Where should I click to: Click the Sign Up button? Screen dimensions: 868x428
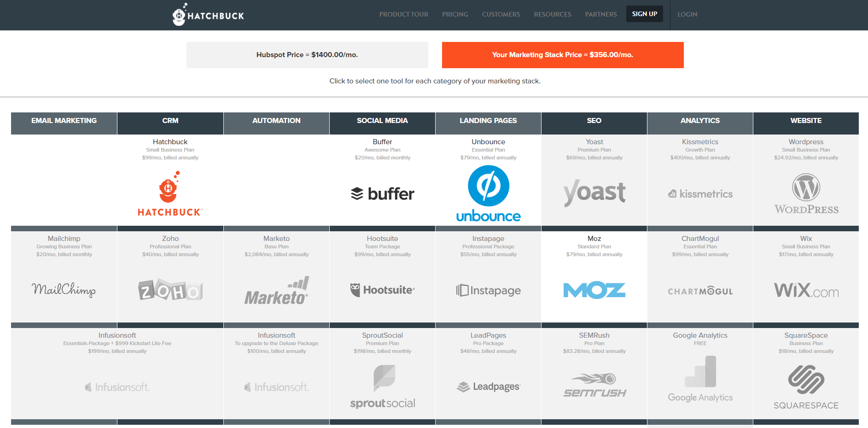tap(645, 14)
